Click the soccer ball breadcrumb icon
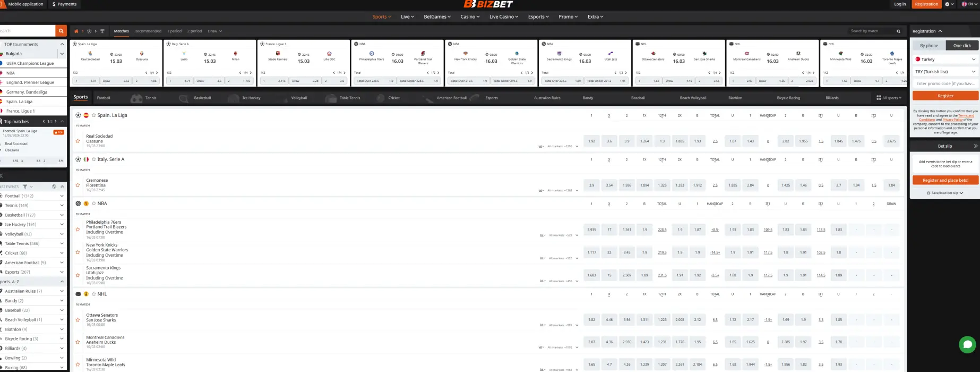This screenshot has height=372, width=980. click(x=89, y=31)
